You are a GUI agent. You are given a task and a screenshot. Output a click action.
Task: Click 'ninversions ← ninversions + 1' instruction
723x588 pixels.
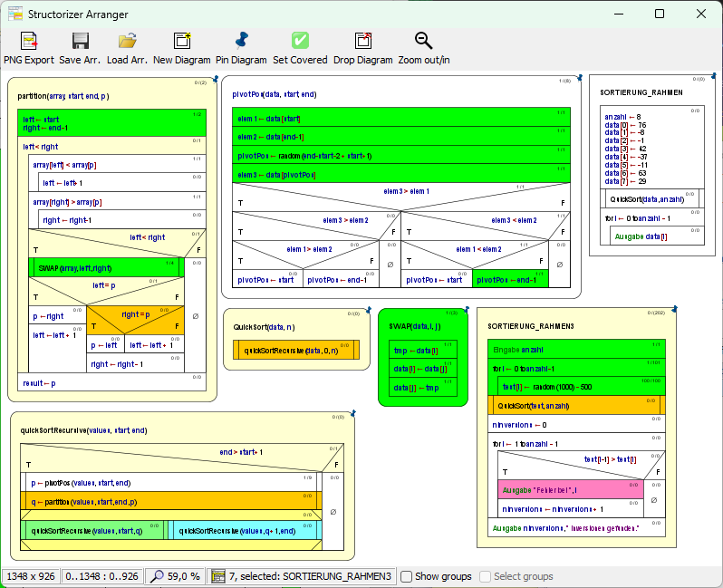click(x=571, y=508)
